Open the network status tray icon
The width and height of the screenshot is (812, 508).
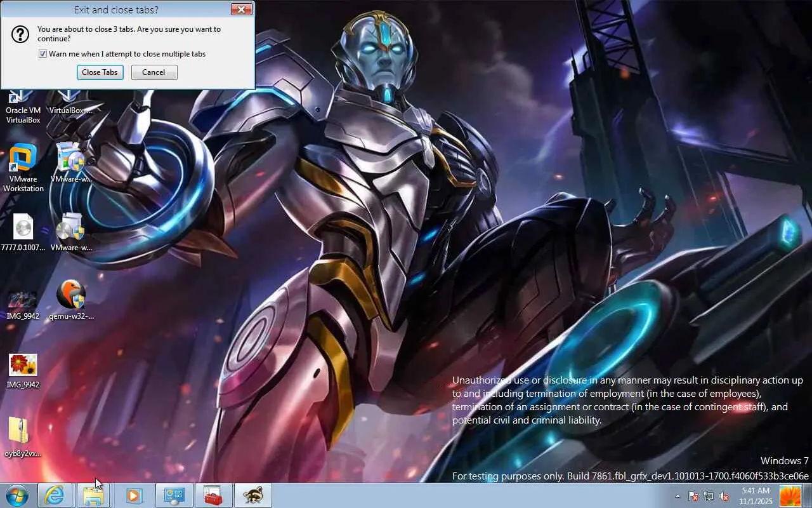(x=709, y=496)
